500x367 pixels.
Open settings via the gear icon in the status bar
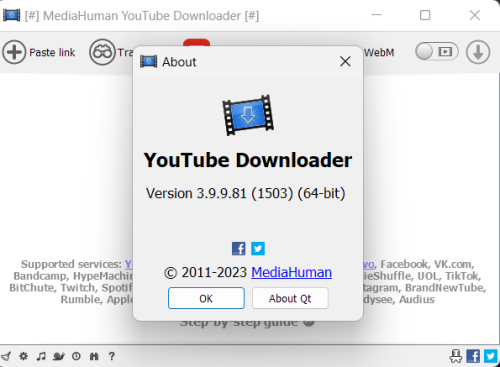(x=23, y=356)
